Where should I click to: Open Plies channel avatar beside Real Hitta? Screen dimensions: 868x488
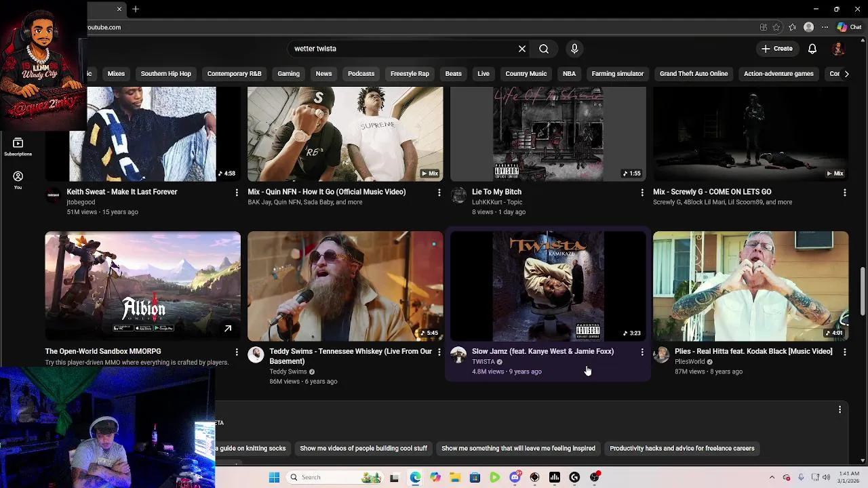click(661, 355)
